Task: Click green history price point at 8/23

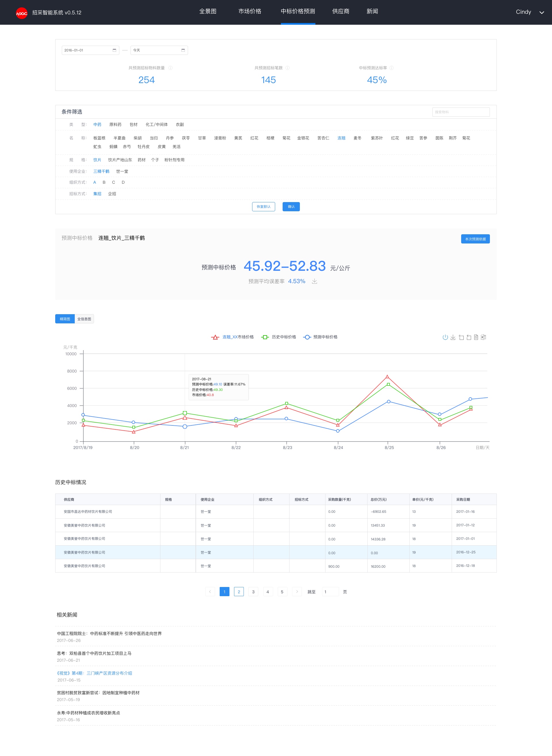Action: (x=286, y=404)
